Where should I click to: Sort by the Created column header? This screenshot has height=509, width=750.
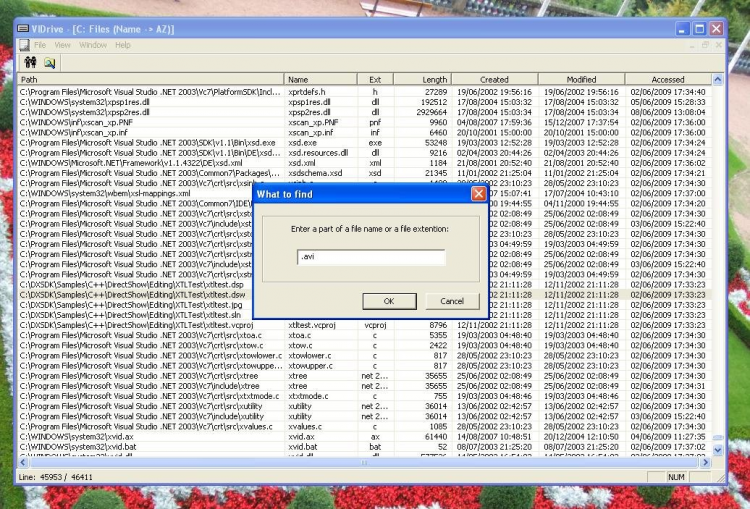(x=495, y=79)
